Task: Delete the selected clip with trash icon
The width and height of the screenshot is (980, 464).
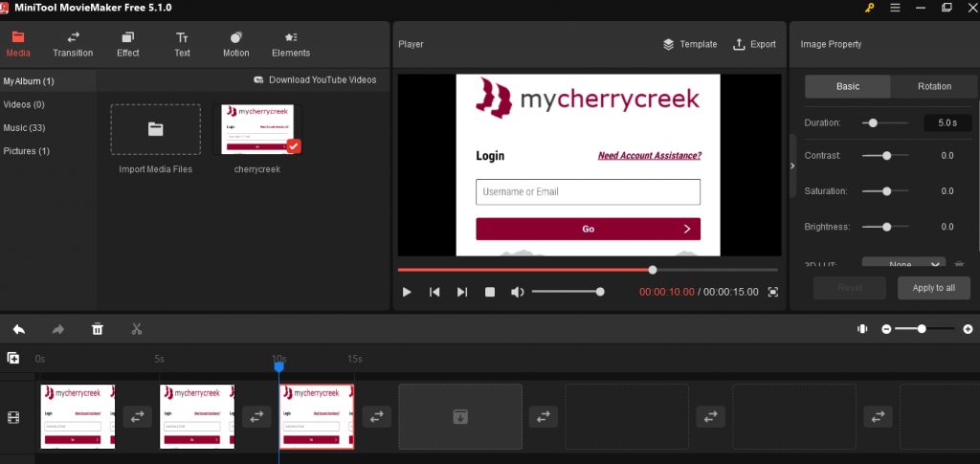Action: point(98,329)
